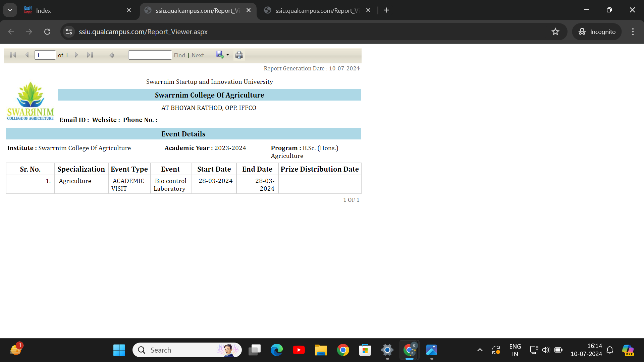Open the export save icon

click(220, 55)
